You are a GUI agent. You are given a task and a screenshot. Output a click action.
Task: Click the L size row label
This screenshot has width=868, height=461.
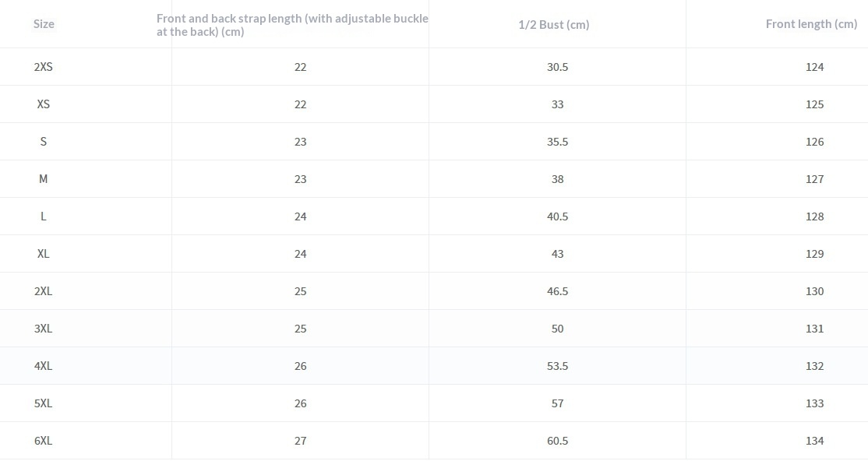[x=44, y=216]
